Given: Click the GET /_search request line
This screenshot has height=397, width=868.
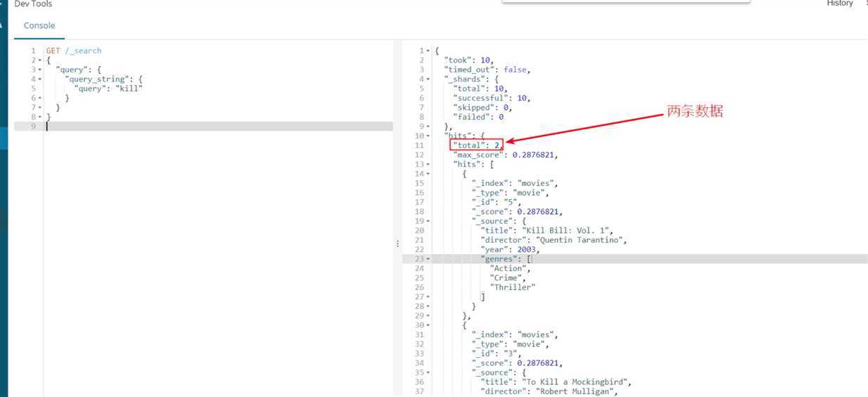Looking at the screenshot, I should (x=74, y=51).
